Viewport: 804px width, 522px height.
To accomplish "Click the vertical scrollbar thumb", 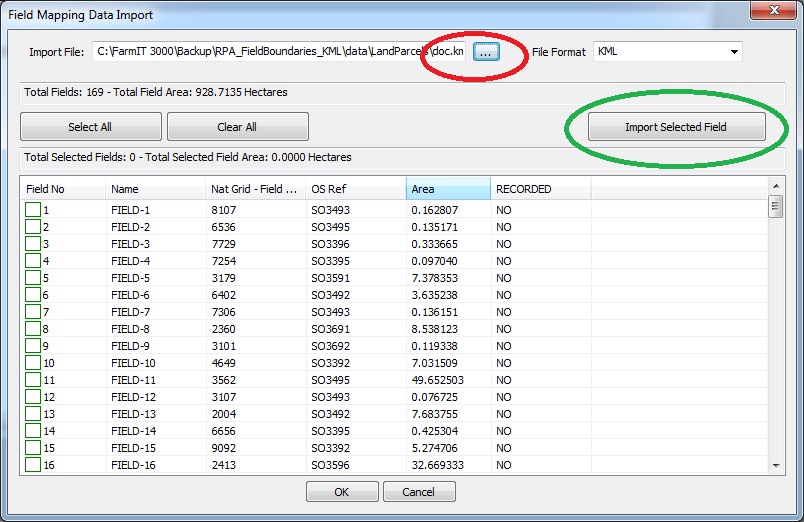I will coord(776,207).
